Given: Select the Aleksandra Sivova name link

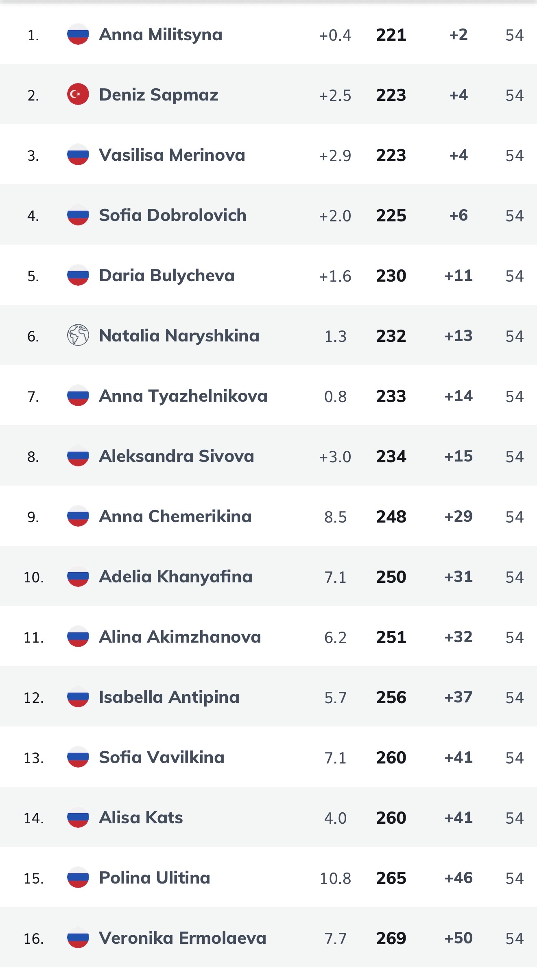Looking at the screenshot, I should coord(177,456).
